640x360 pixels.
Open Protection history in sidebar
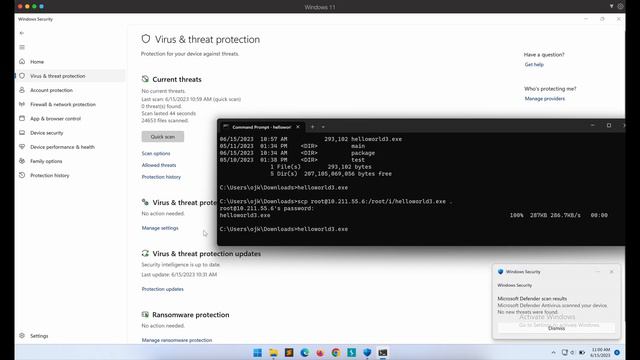50,176
